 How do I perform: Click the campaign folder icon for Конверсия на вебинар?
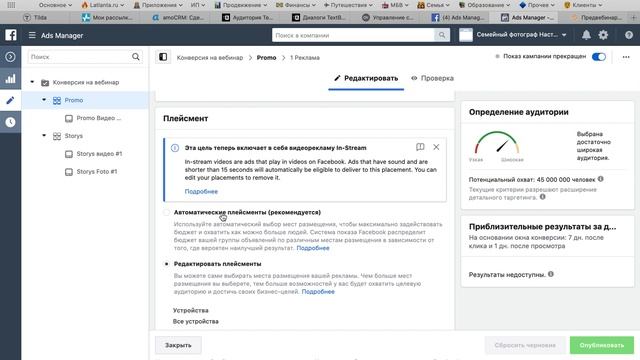click(x=45, y=82)
